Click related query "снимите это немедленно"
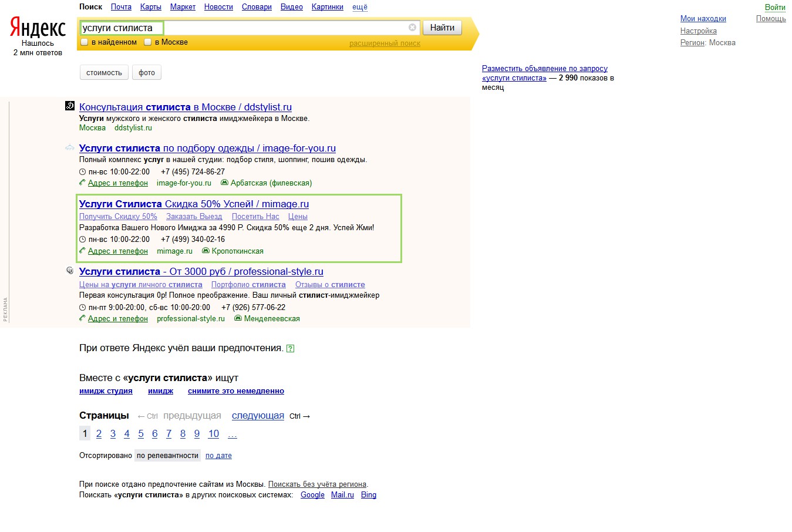Image resolution: width=792 pixels, height=532 pixels. (236, 391)
